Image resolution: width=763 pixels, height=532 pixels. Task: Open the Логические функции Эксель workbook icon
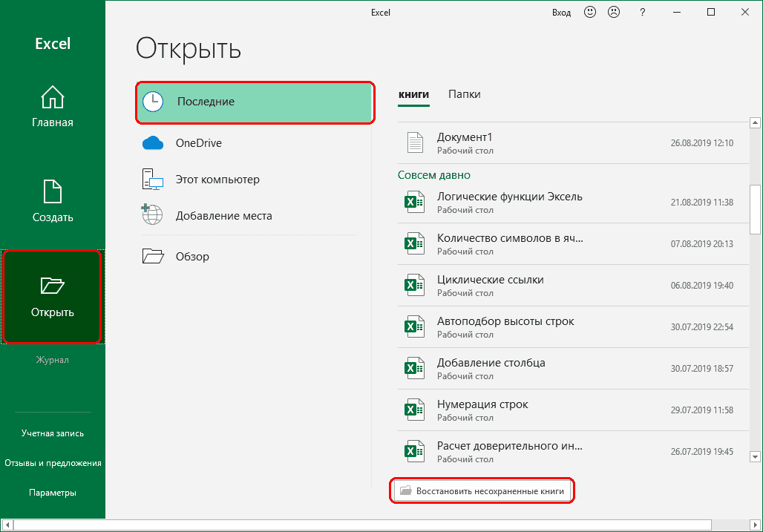pos(414,202)
